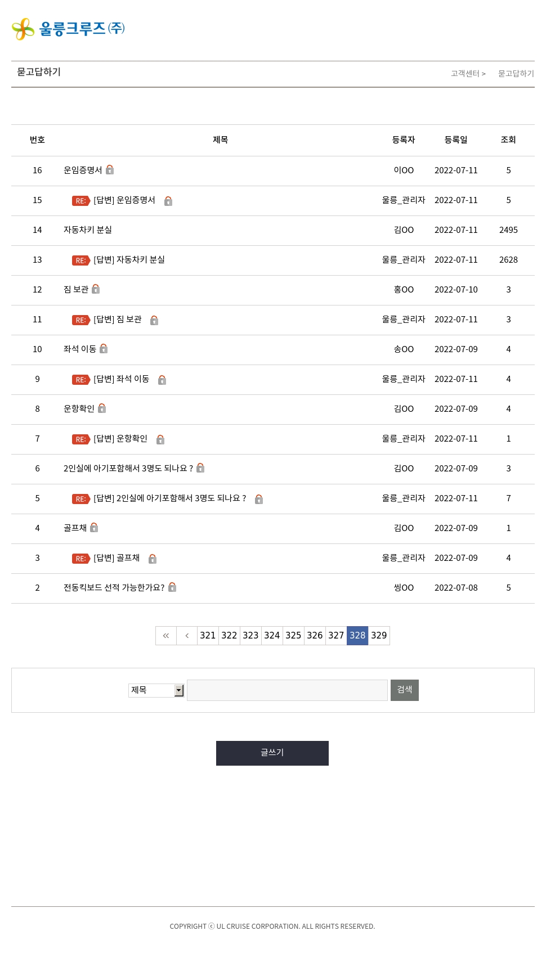Viewport: 546px width, 980px height.
Task: Select page 321 in pagination
Action: pyautogui.click(x=208, y=636)
